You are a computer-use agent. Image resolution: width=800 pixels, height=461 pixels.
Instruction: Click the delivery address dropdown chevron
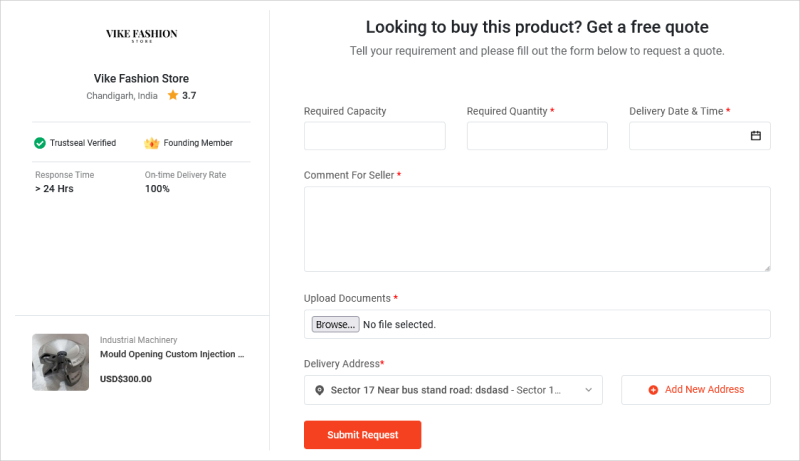click(x=588, y=390)
